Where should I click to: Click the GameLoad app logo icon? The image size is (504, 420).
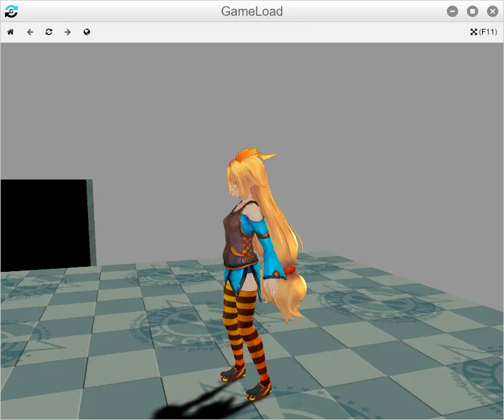pyautogui.click(x=11, y=11)
